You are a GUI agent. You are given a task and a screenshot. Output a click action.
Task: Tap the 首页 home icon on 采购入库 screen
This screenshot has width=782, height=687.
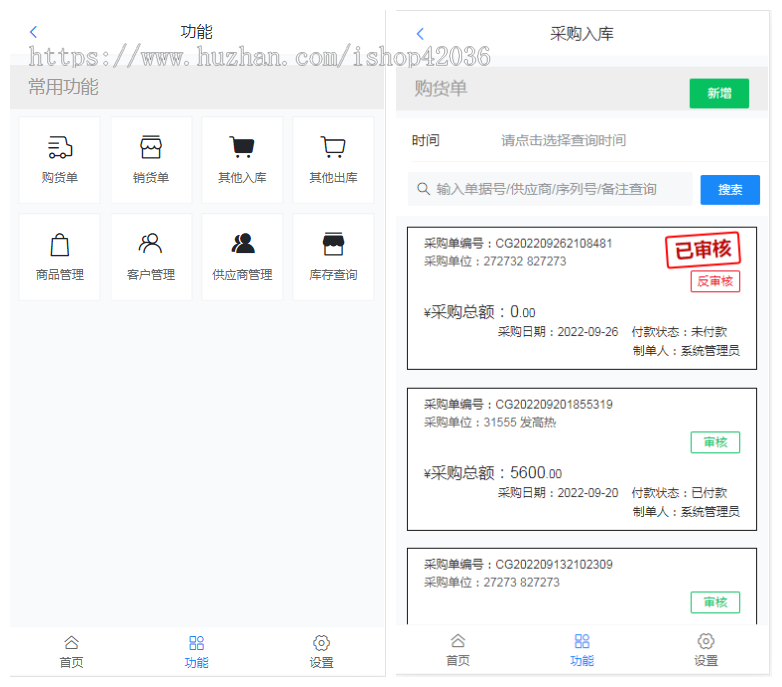458,640
